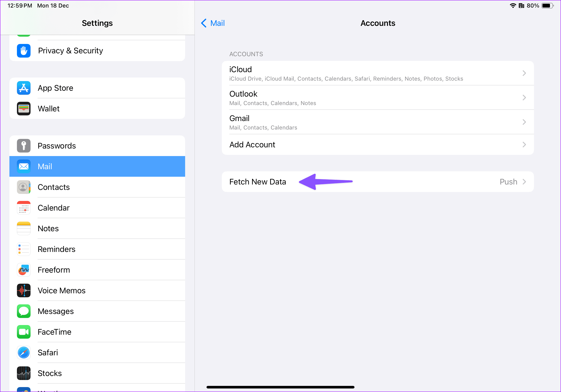Open Contacts settings via its icon
Viewport: 561px width, 392px height.
23,187
